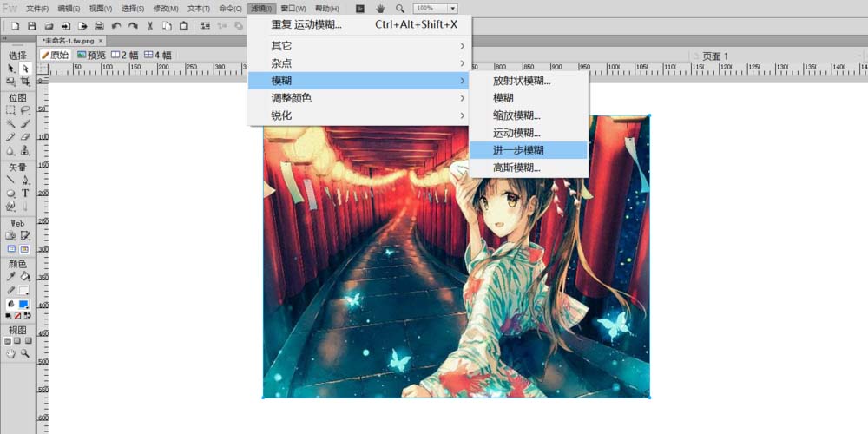Select the Text tool
This screenshot has width=868, height=434.
(25, 194)
